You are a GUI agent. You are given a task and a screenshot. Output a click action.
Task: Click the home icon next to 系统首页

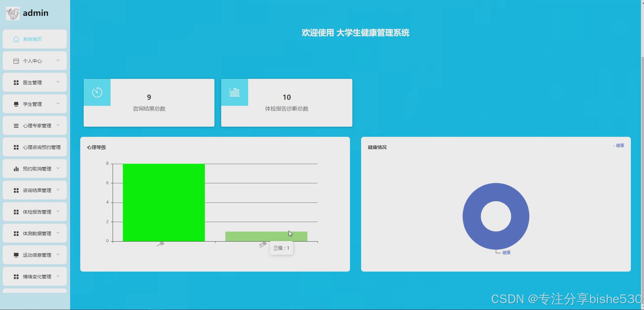click(16, 39)
